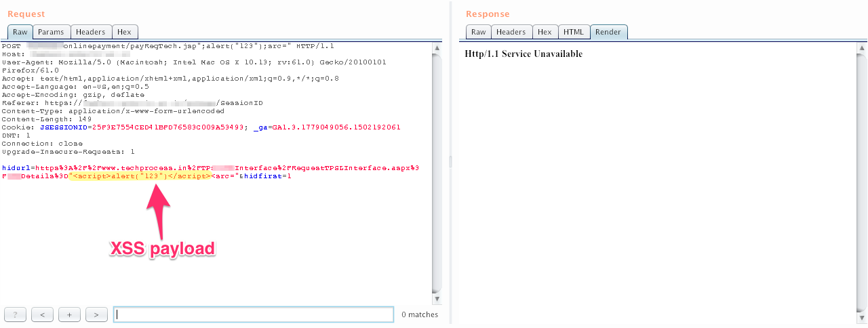Image resolution: width=868 pixels, height=328 pixels.
Task: Click the _ga cookie name
Action: pos(260,127)
